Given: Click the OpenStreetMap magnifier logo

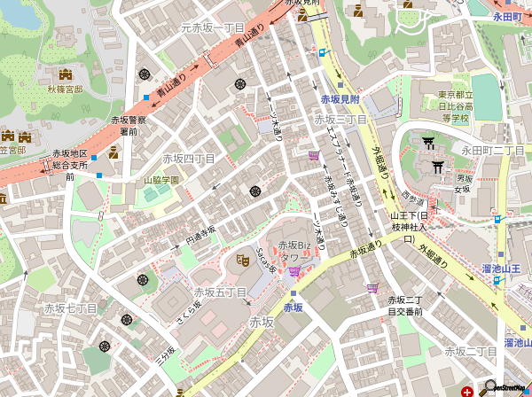Looking at the screenshot, I should click(x=487, y=386).
